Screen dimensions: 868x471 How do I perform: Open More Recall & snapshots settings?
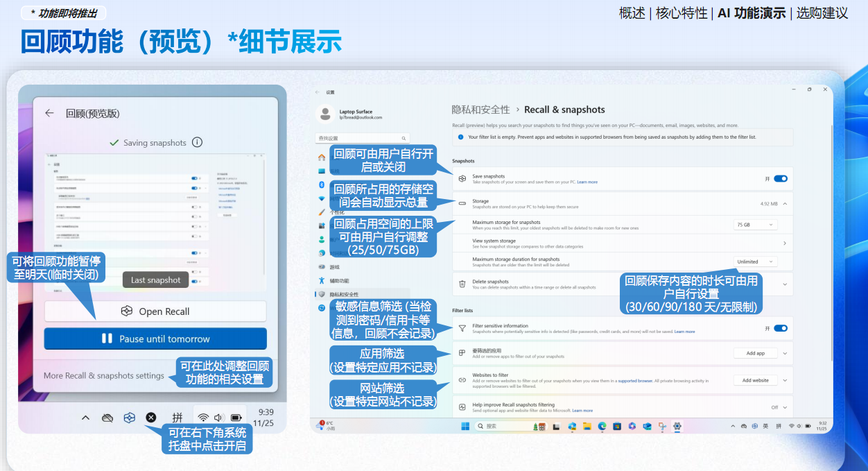(104, 375)
